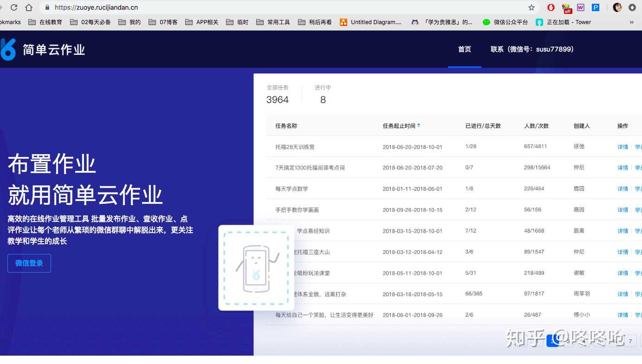Screen dimensions: 642x364
Task: Click the 'off' badge extension icon
Action: pyautogui.click(x=567, y=7)
